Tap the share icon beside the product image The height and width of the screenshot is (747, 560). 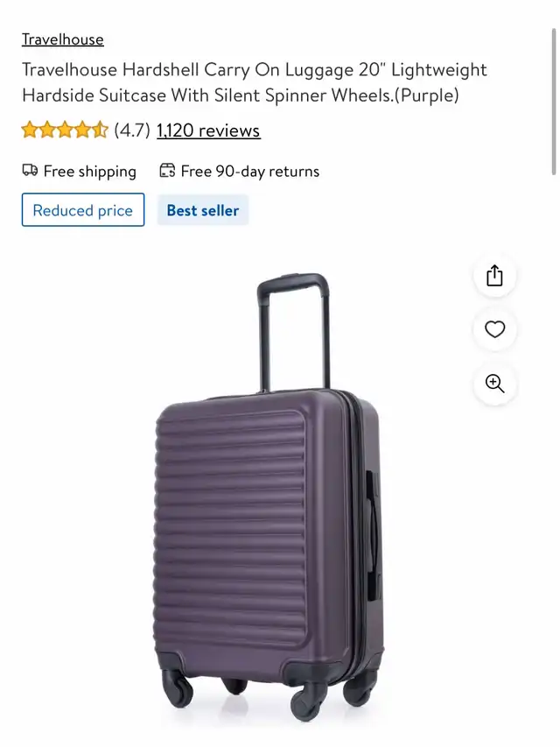tap(494, 275)
